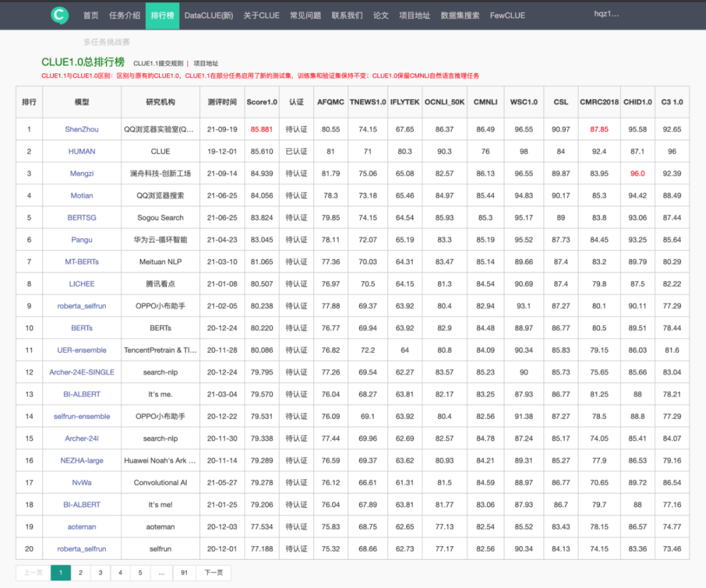The image size is (706, 588).
Task: Click the red 96.0 CHID cell
Action: coord(637,173)
